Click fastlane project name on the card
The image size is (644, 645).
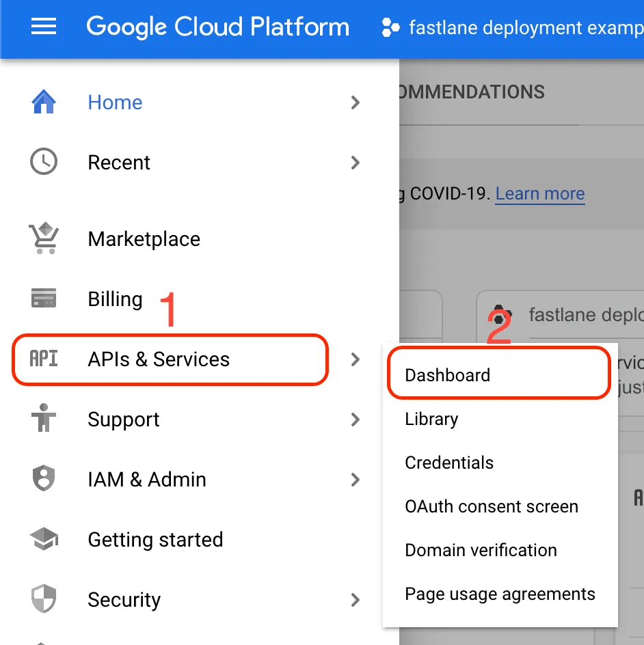[586, 315]
